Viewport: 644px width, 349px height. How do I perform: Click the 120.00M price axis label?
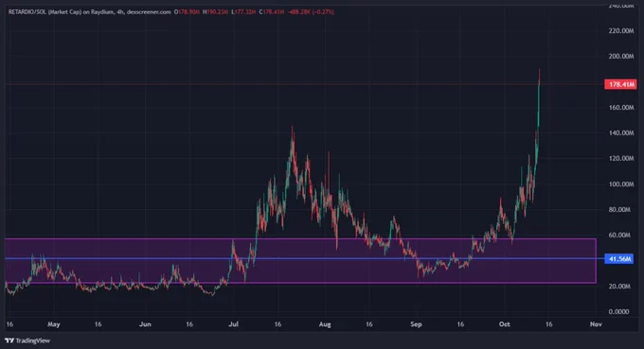click(x=621, y=158)
